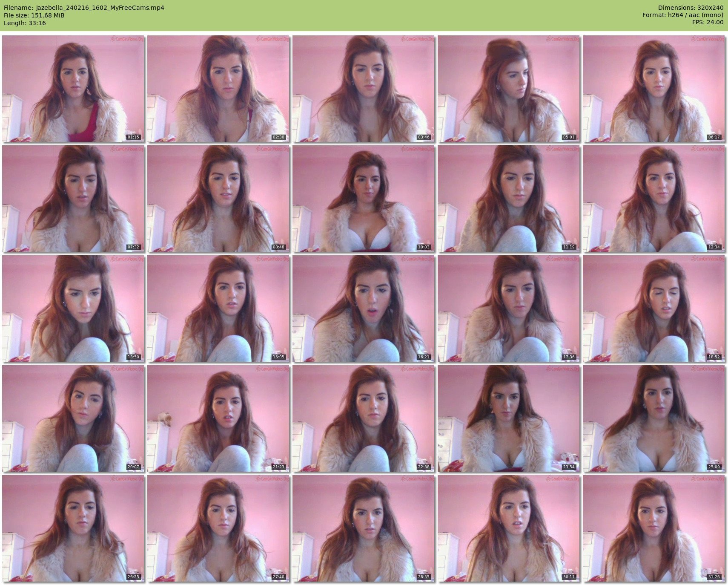728x585 pixels.
Task: Select the frame stamped 17:36
Action: [x=509, y=308]
